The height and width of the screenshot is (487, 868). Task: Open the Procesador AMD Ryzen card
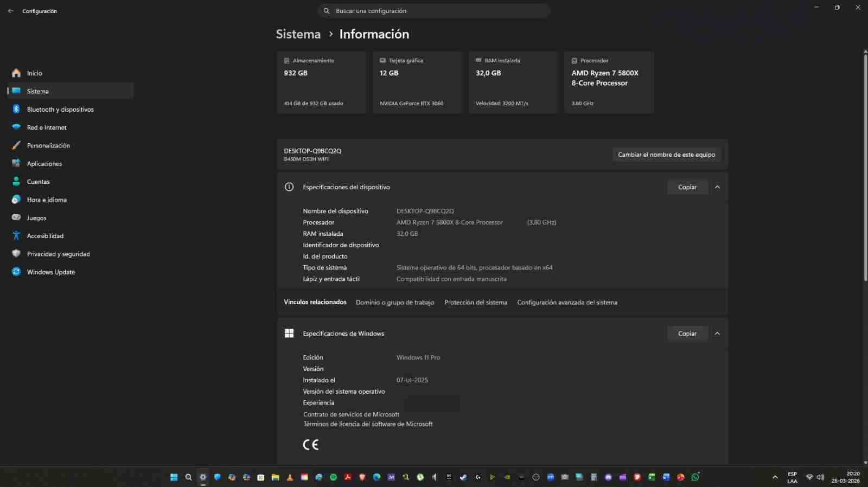click(609, 82)
